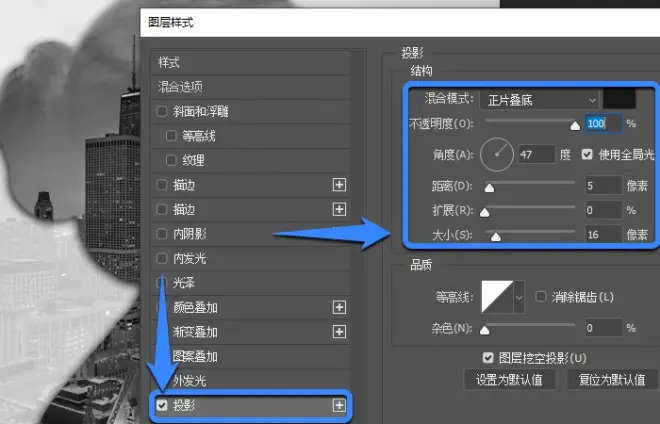
Task: Duplicate 投影 effect with its plus icon
Action: [339, 405]
